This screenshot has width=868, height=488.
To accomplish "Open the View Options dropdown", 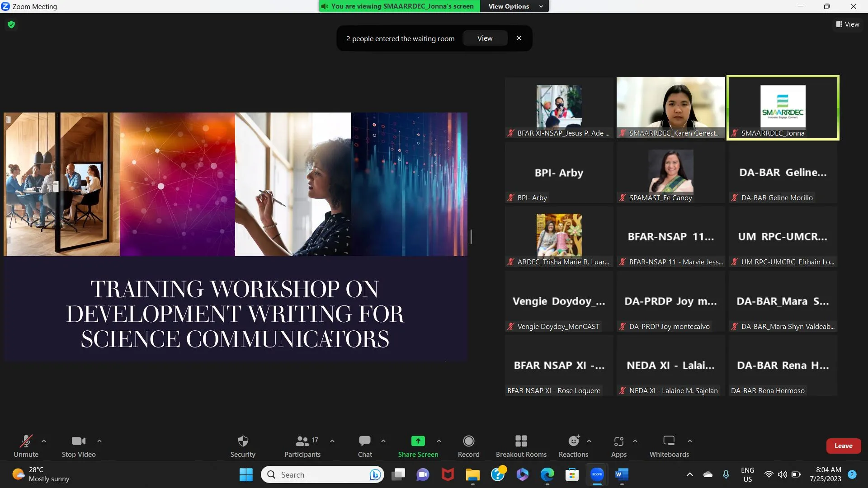I will [x=515, y=6].
